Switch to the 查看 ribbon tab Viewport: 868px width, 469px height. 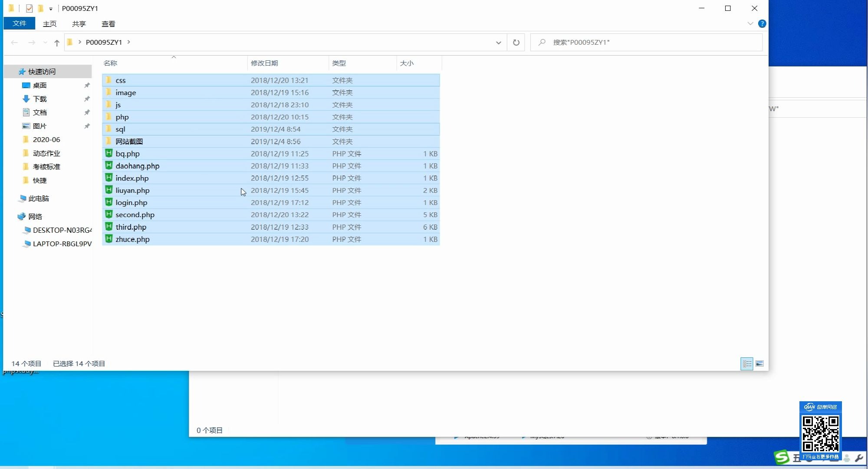point(108,24)
